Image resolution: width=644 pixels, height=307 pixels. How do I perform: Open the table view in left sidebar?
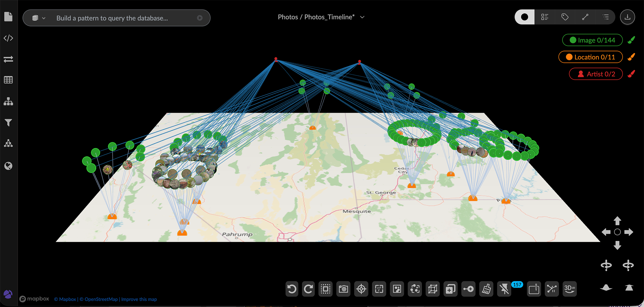click(8, 80)
